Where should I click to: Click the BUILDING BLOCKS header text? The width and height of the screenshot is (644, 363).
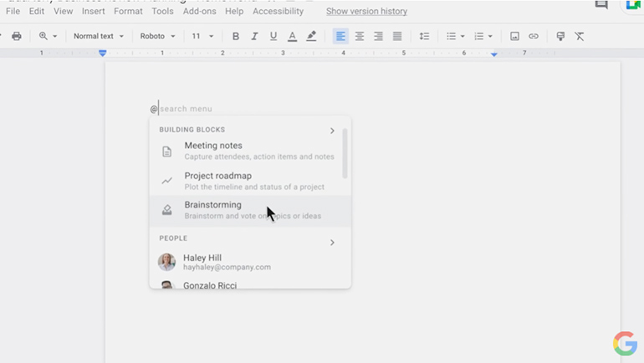click(x=192, y=130)
